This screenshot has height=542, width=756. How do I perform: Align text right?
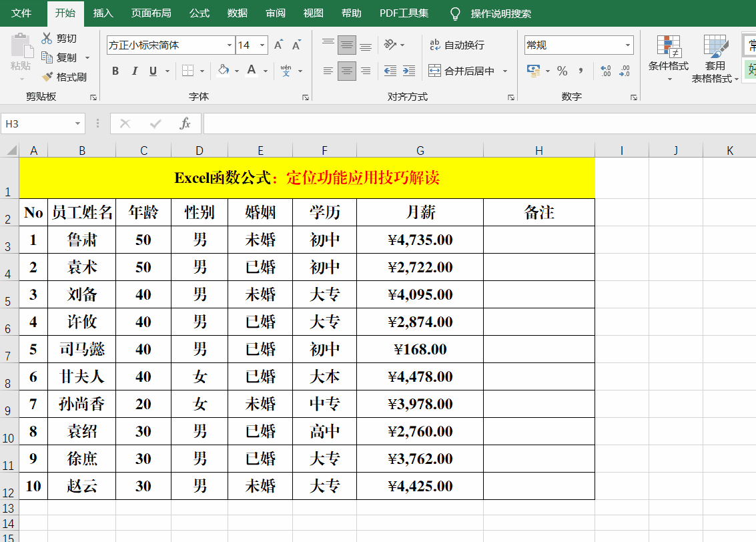click(366, 71)
